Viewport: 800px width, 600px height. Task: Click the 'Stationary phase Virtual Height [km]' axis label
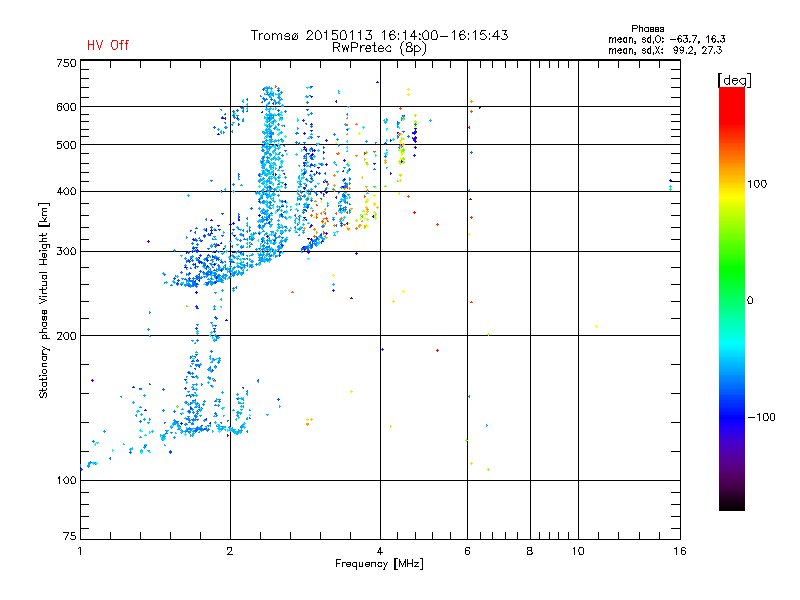44,300
